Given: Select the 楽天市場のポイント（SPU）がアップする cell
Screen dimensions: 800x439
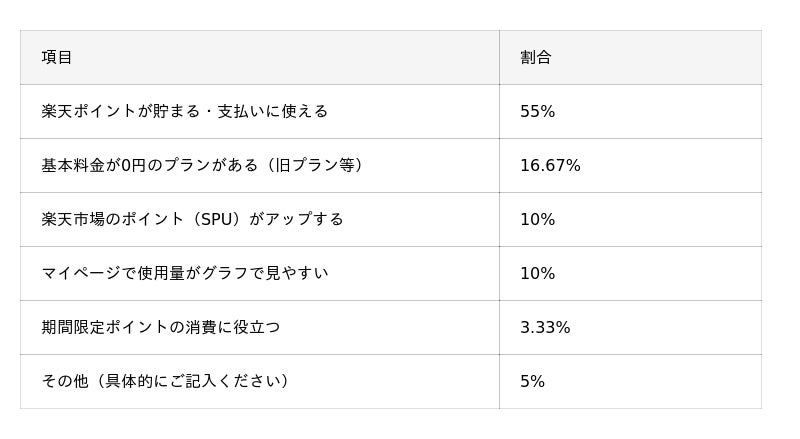Looking at the screenshot, I should tap(192, 219).
